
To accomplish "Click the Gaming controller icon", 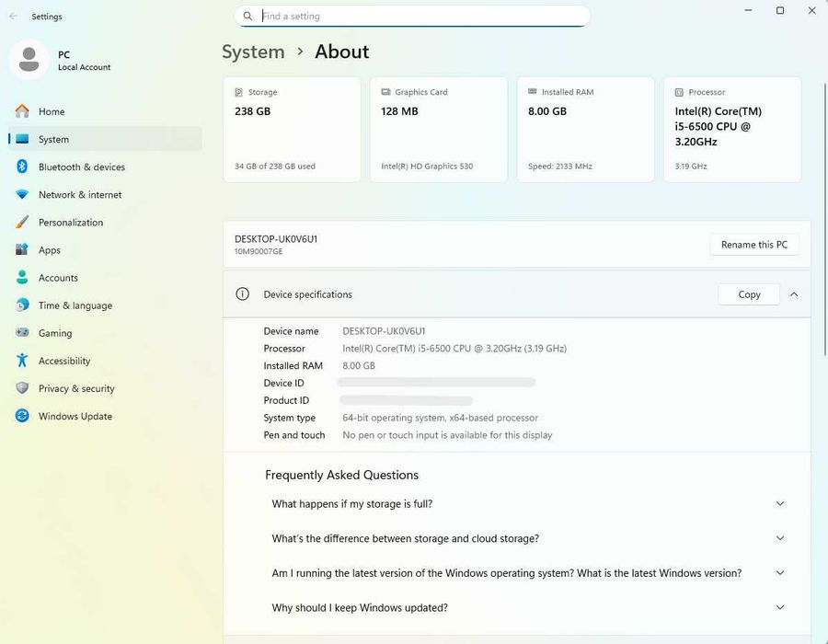I will pos(22,332).
